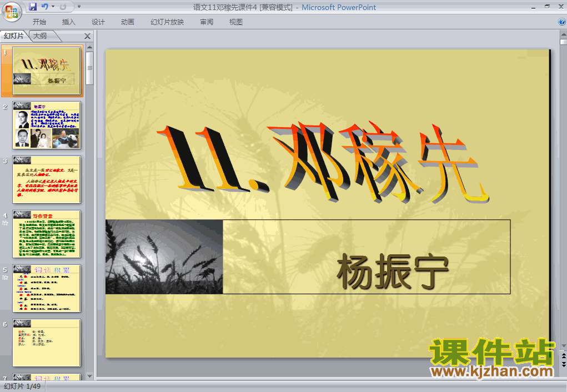Play animation star icon beside slide 5
Image resolution: width=567 pixels, height=392 pixels.
[x=5, y=278]
